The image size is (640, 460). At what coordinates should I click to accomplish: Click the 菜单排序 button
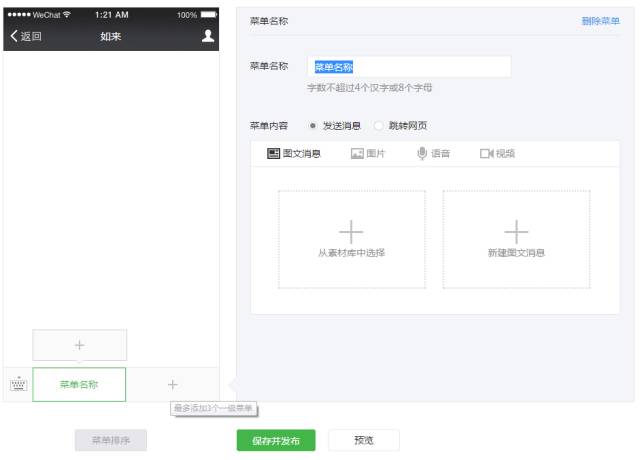click(111, 440)
